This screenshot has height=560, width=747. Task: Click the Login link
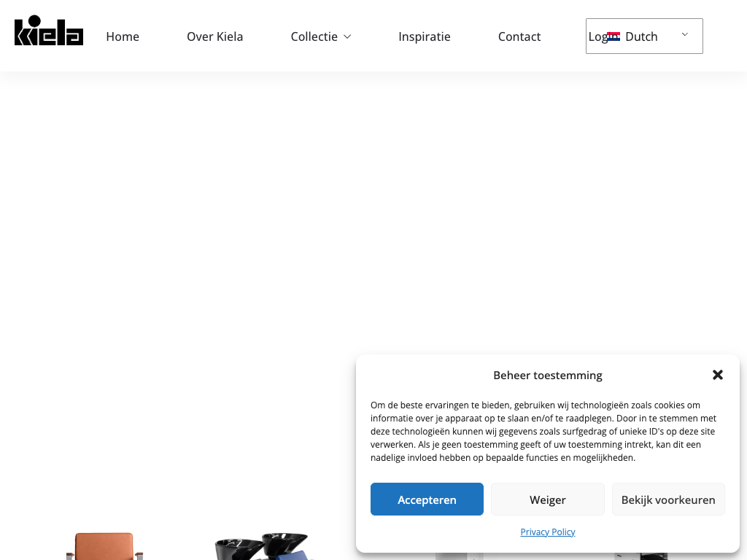point(597,36)
